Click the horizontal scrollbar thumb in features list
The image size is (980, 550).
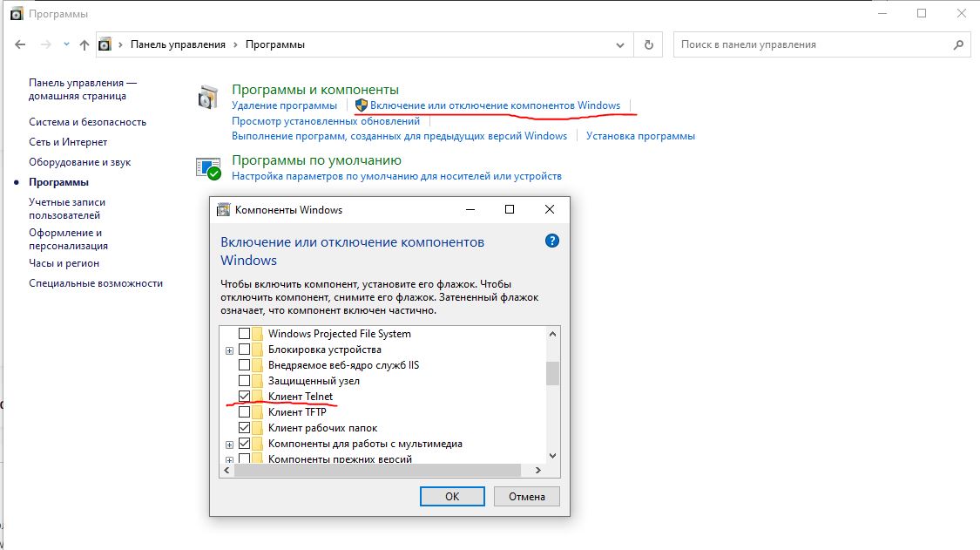[377, 470]
